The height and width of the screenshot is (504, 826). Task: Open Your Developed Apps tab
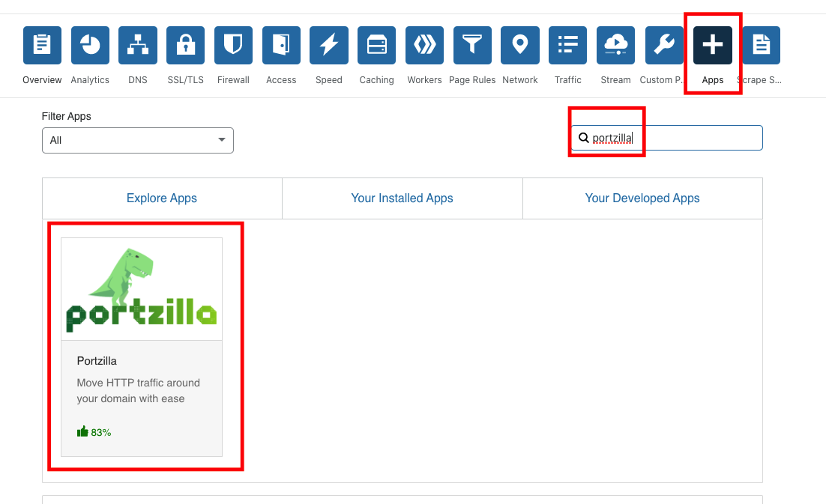pos(642,198)
